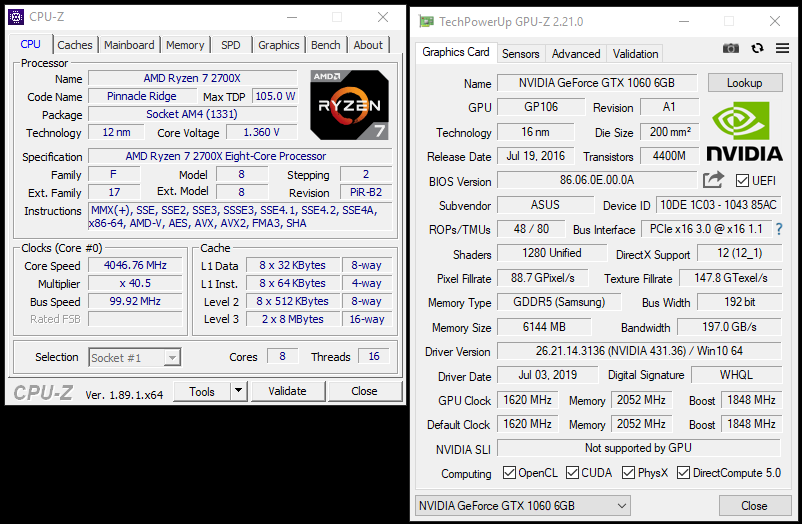Click the Threads value 16
The height and width of the screenshot is (524, 802).
point(374,356)
